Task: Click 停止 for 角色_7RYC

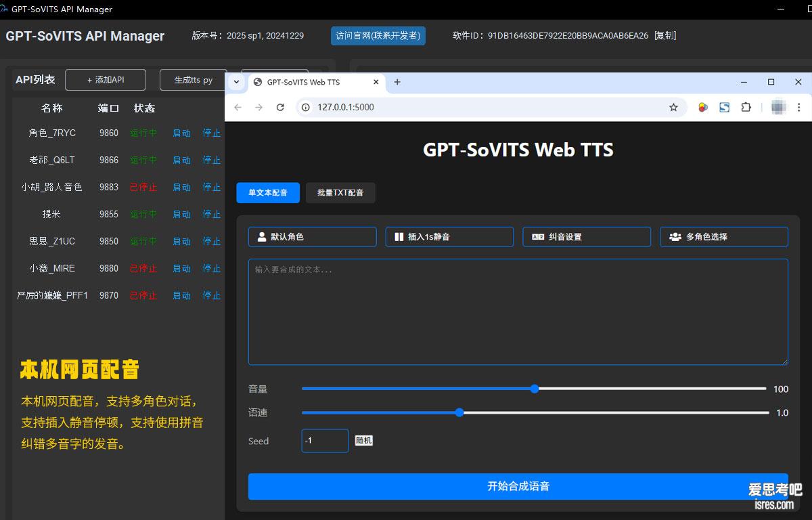Action: [212, 133]
